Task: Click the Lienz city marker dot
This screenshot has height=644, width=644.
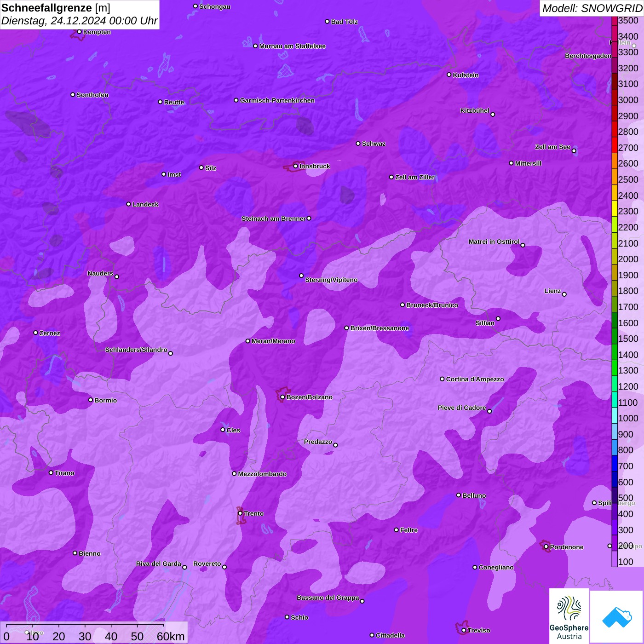Action: [564, 294]
